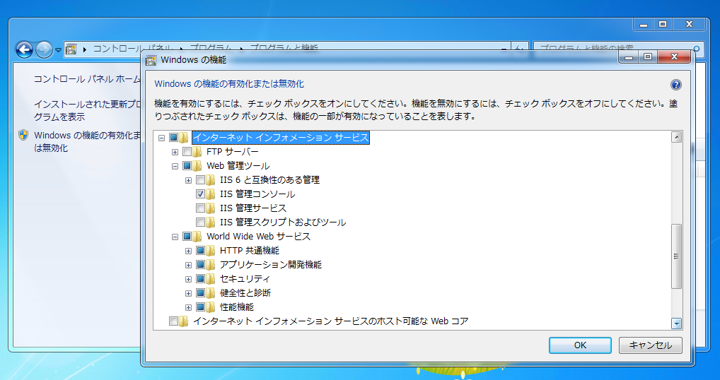
Task: Toggle the Web 管理ツール checkbox
Action: [187, 166]
